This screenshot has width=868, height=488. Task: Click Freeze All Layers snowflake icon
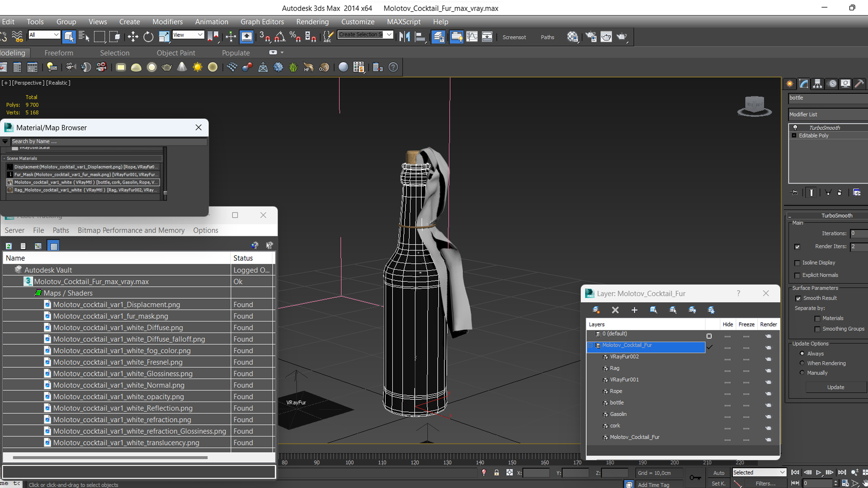pyautogui.click(x=711, y=310)
